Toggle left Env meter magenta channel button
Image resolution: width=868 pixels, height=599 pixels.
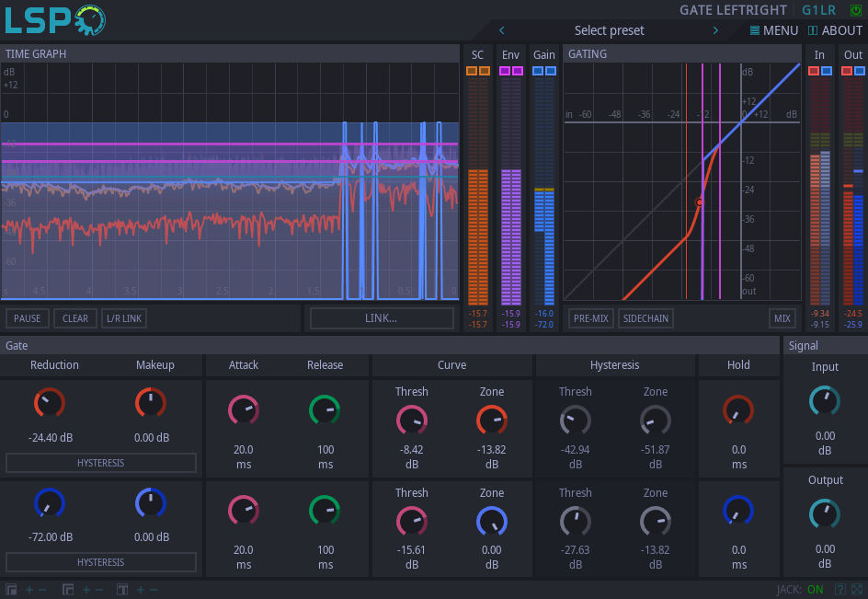[505, 71]
